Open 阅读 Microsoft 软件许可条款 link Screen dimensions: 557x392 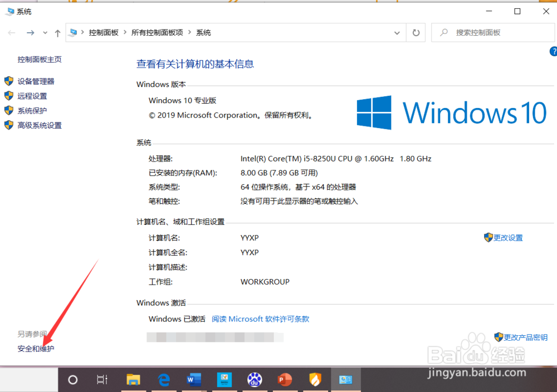260,319
